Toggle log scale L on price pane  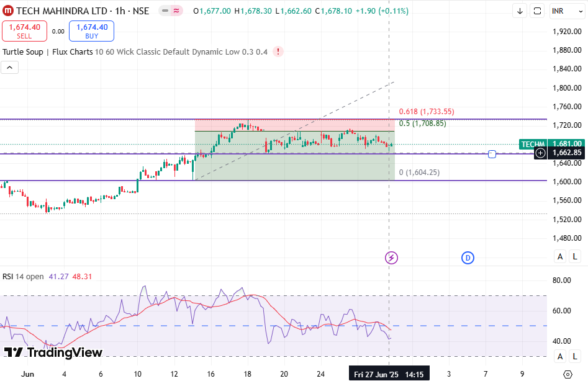575,257
